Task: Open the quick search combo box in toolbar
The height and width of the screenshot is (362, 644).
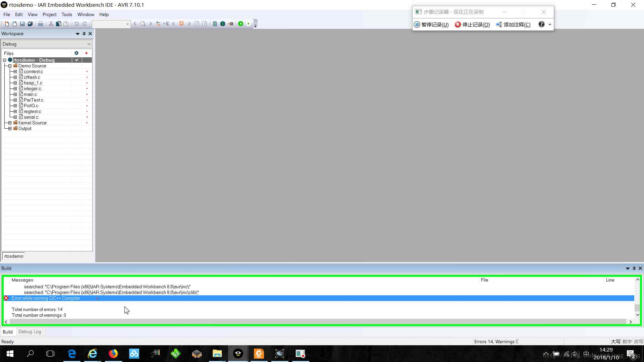Action: (x=111, y=24)
